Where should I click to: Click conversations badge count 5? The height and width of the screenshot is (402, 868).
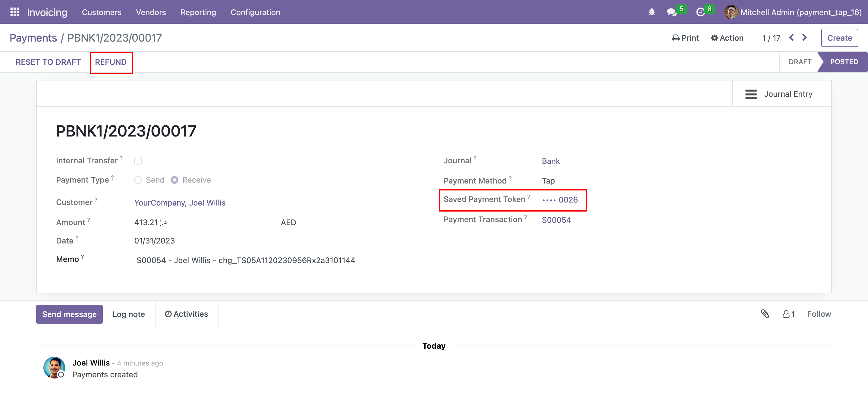tap(681, 9)
